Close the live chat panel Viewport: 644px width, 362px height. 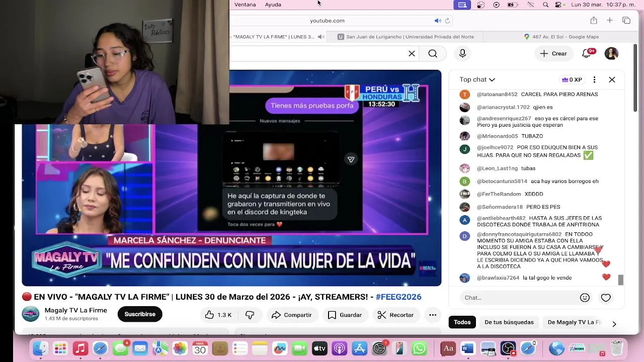(612, 79)
